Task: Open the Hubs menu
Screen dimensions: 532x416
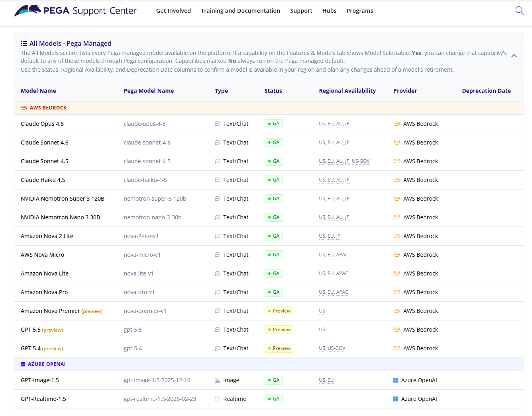Action: click(330, 11)
